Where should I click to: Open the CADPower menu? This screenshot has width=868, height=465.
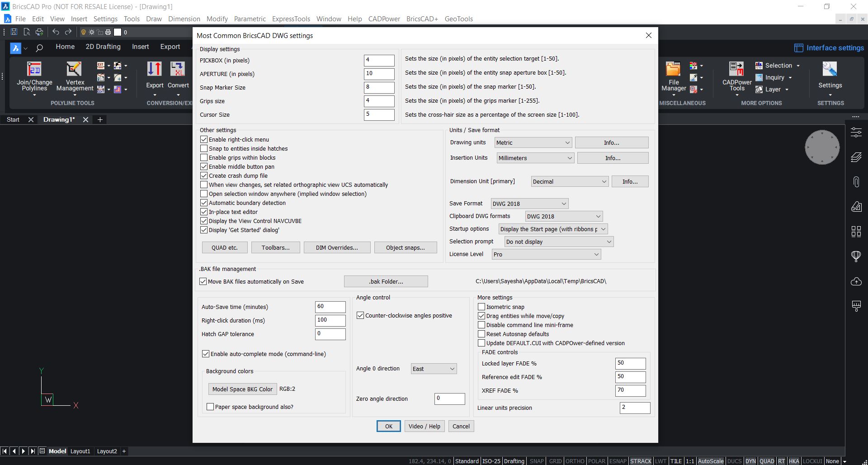pos(384,19)
